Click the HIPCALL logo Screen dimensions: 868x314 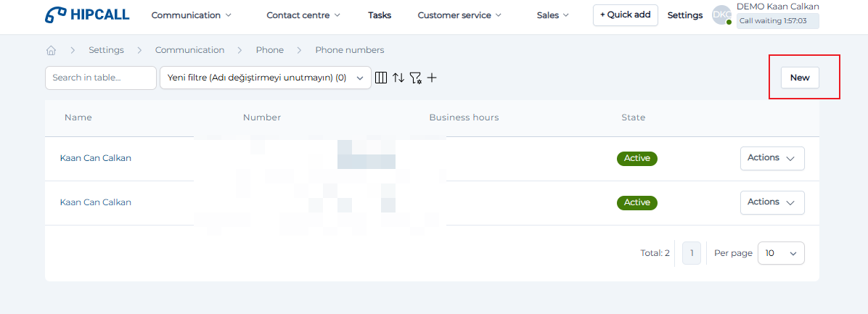pyautogui.click(x=86, y=15)
